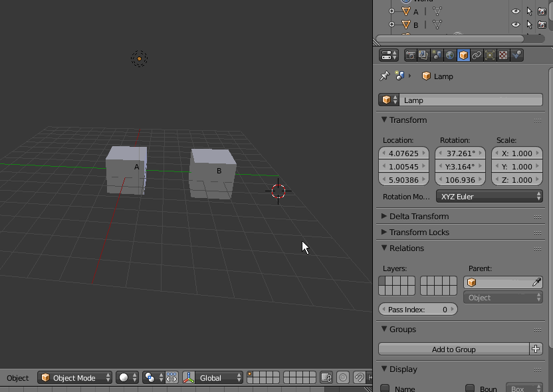Viewport: 553px width, 392px height.
Task: Open the World properties globe tab
Action: (x=450, y=55)
